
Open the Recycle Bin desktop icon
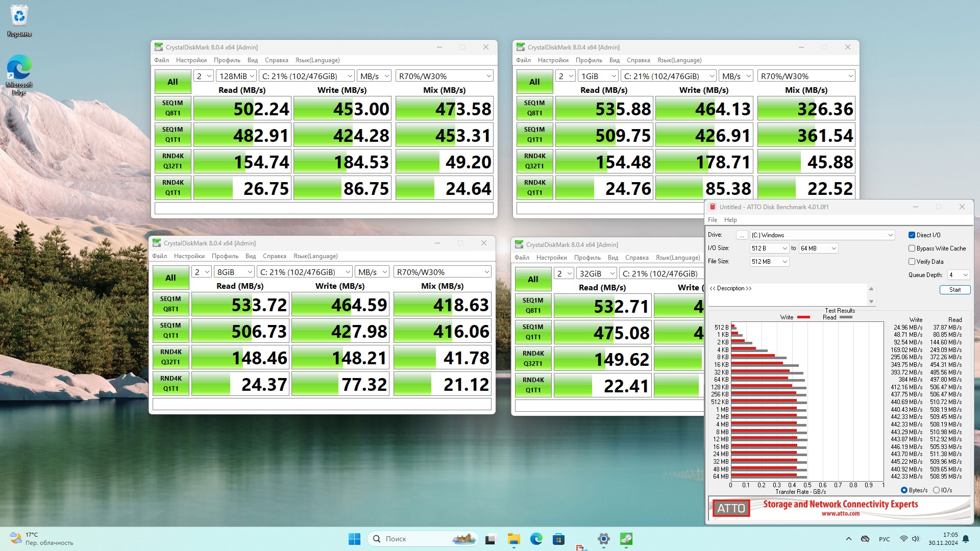point(19,16)
